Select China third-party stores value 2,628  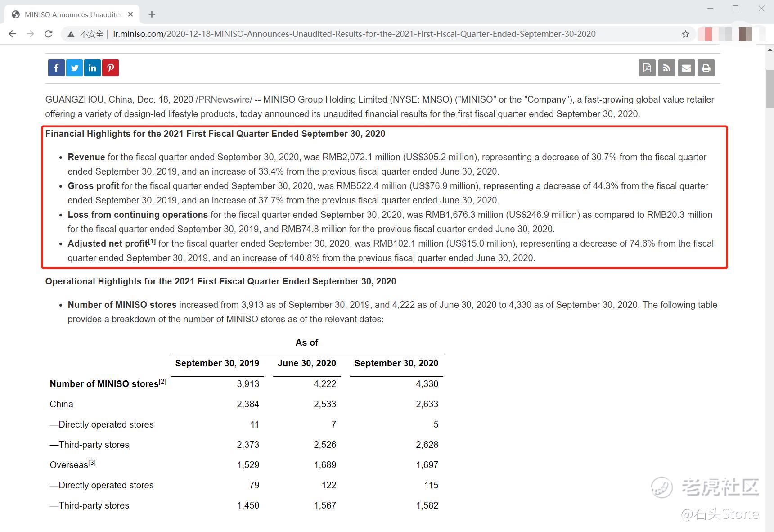pos(427,445)
